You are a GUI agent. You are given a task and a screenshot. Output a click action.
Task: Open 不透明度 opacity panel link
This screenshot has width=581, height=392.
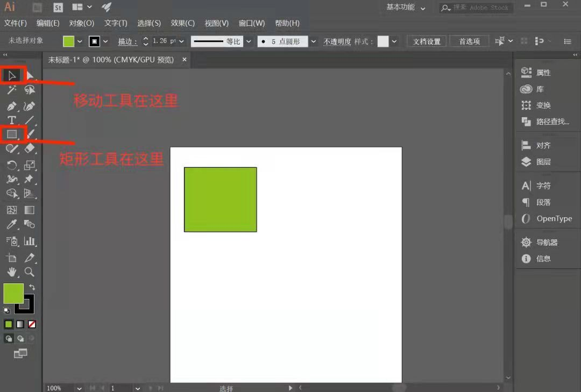coord(337,41)
